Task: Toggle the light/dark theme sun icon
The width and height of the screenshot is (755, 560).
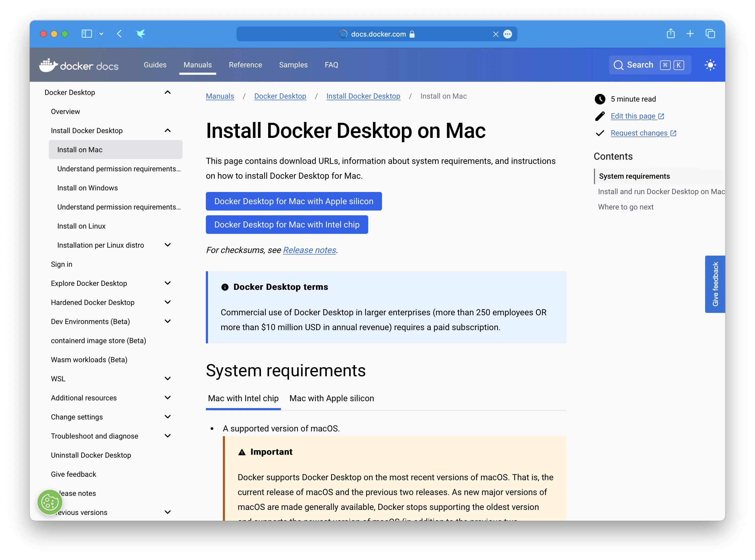Action: pos(710,65)
